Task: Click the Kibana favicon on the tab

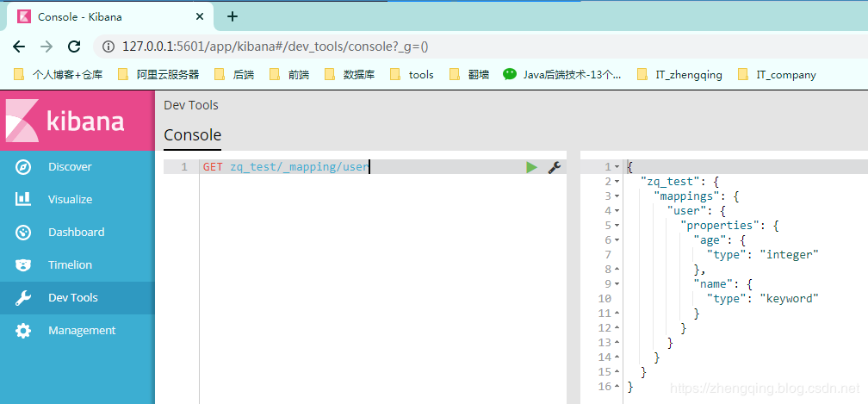Action: point(24,16)
